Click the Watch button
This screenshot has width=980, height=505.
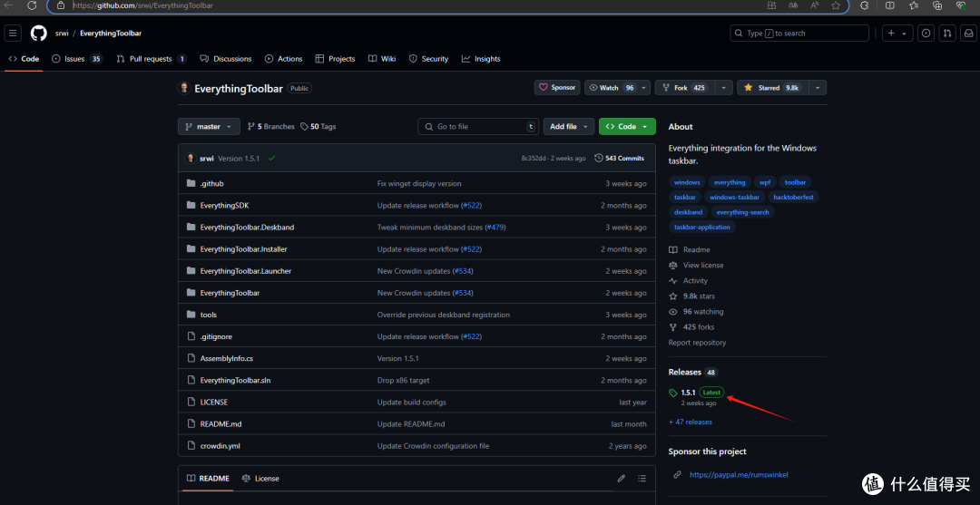(x=612, y=88)
